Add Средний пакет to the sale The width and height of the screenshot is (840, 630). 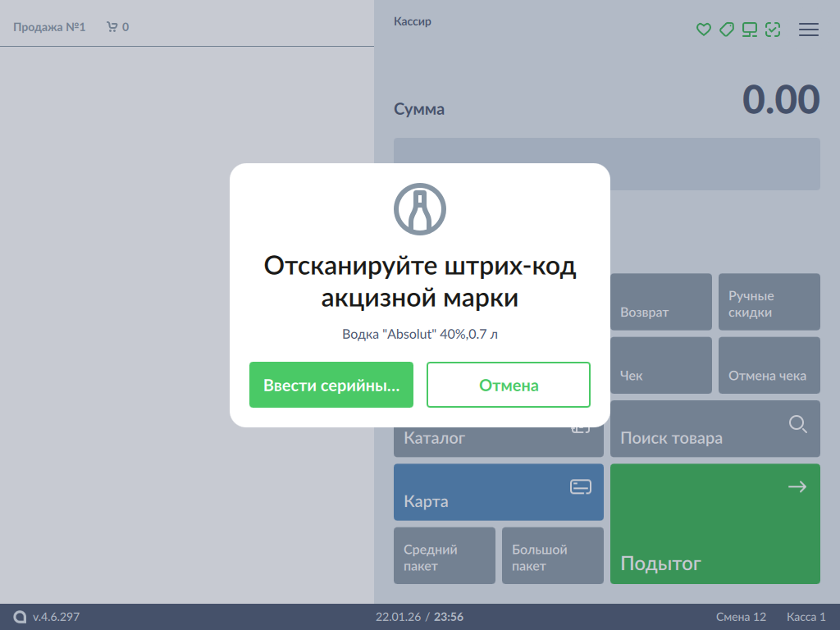pos(444,555)
